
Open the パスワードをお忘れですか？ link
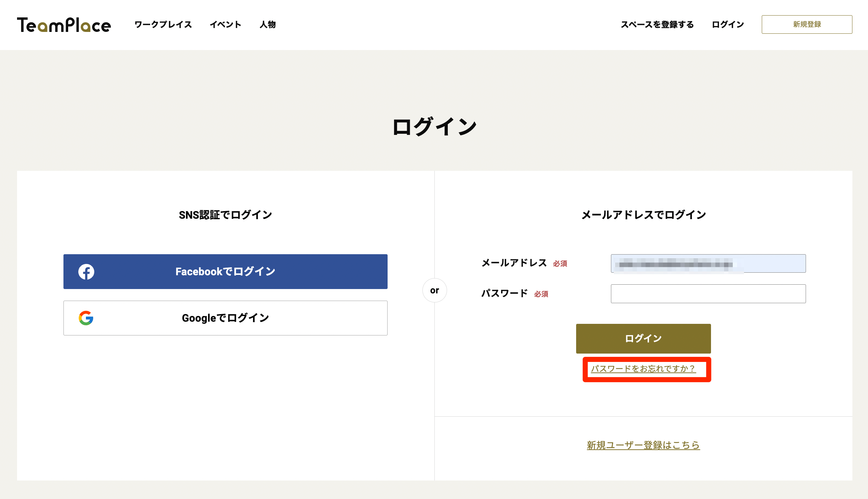tap(643, 369)
